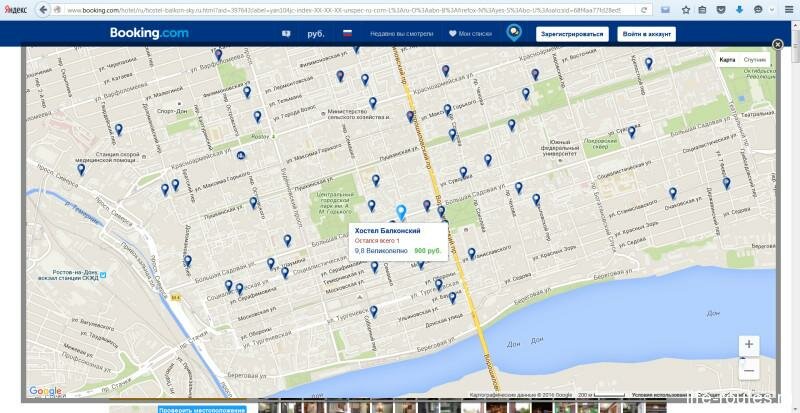The width and height of the screenshot is (800, 413).
Task: Open the Russian flag language selector
Action: coord(348,33)
